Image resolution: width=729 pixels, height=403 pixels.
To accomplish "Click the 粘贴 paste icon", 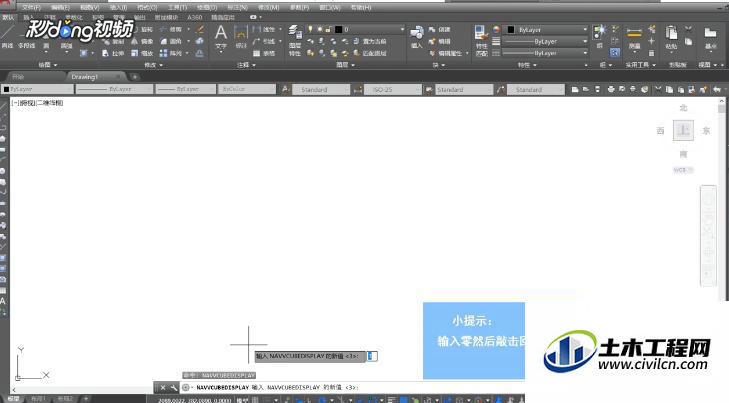I will pos(671,37).
